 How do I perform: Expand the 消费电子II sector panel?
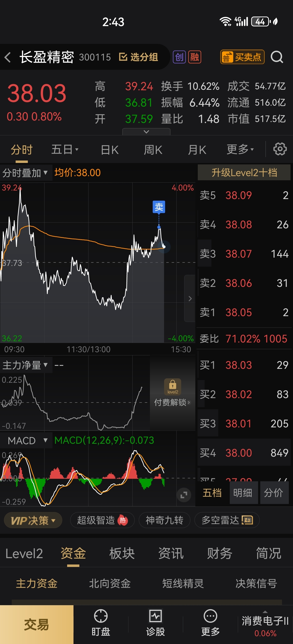pos(265,625)
